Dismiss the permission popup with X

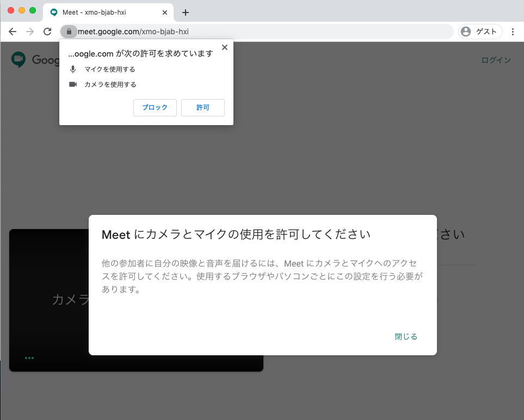(225, 47)
